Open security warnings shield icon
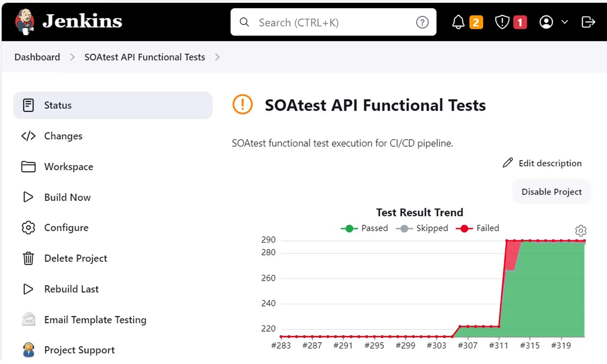 pos(502,22)
